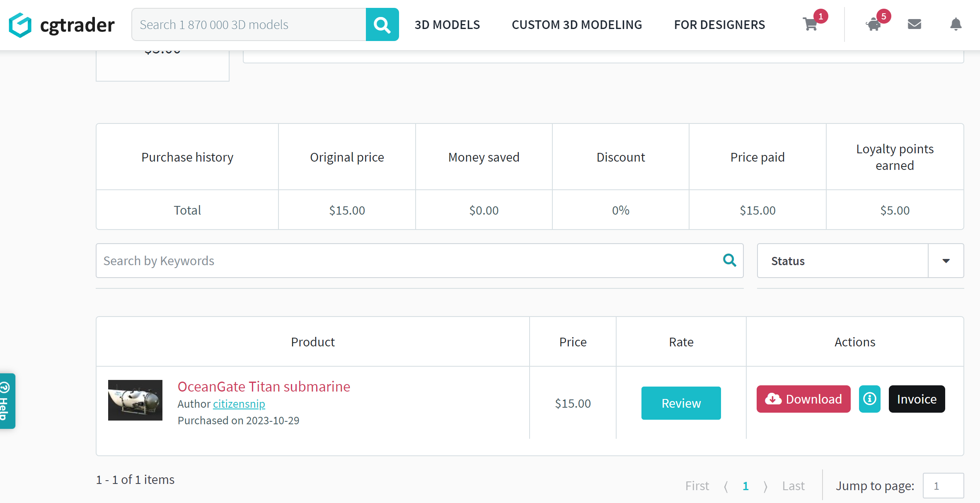Viewport: 980px width, 503px height.
Task: Click the Invoice button
Action: [x=917, y=399]
